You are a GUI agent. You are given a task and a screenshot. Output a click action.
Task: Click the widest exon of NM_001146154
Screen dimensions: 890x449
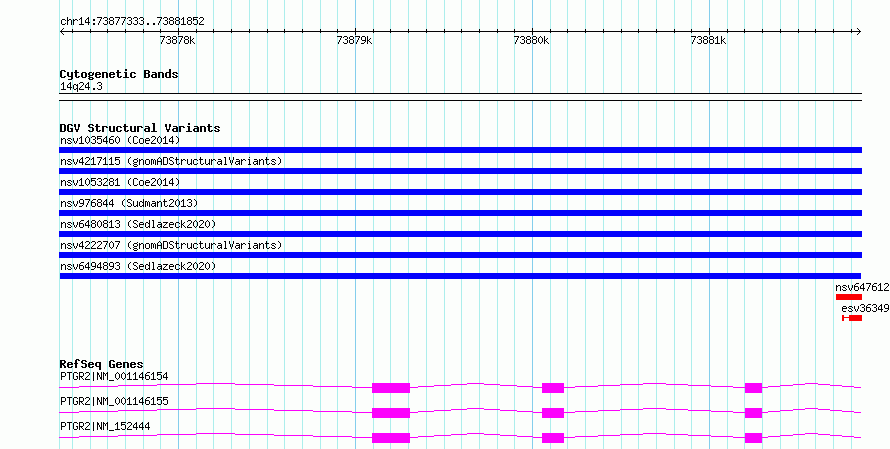point(391,388)
